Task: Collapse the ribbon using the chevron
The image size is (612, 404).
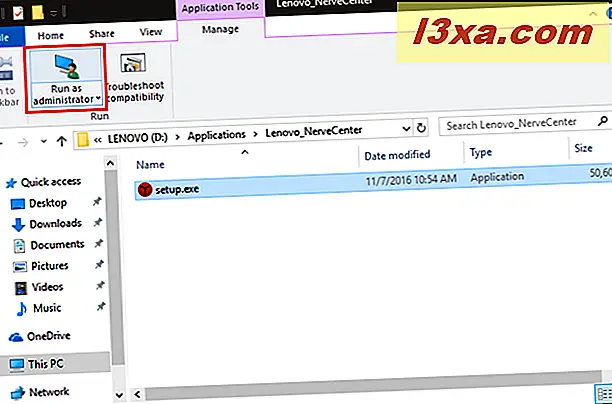Action: [593, 14]
